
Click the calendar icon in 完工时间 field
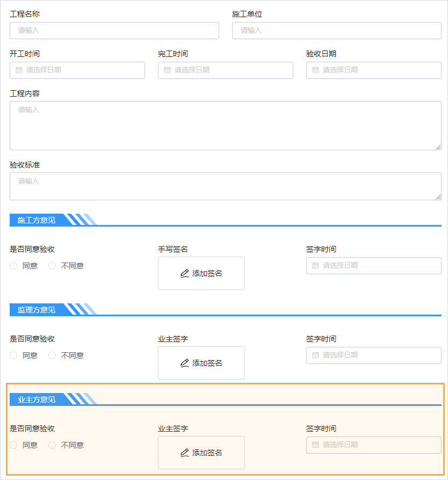tap(168, 70)
